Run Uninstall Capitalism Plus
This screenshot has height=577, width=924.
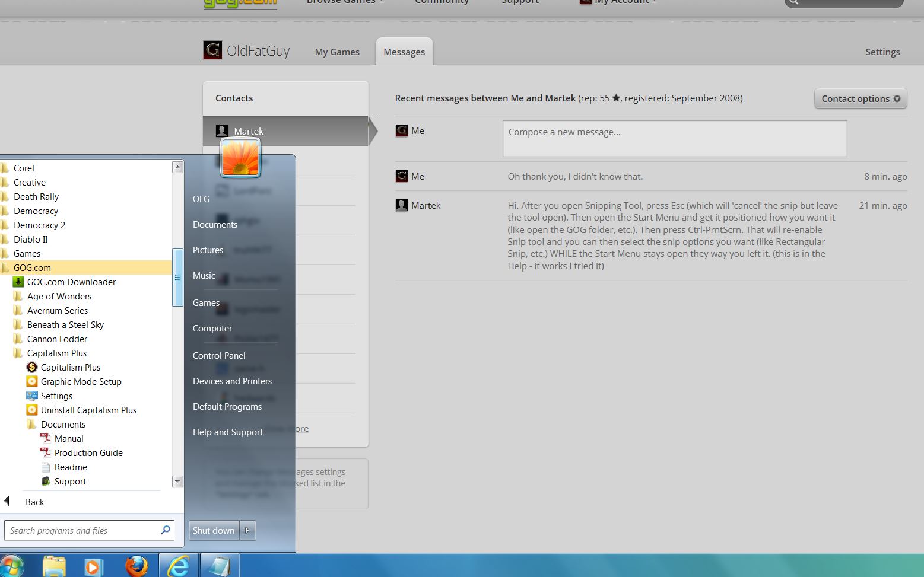click(x=82, y=410)
